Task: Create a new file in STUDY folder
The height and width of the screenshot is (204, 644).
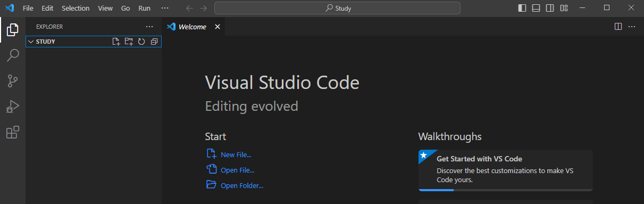Action: pyautogui.click(x=116, y=42)
